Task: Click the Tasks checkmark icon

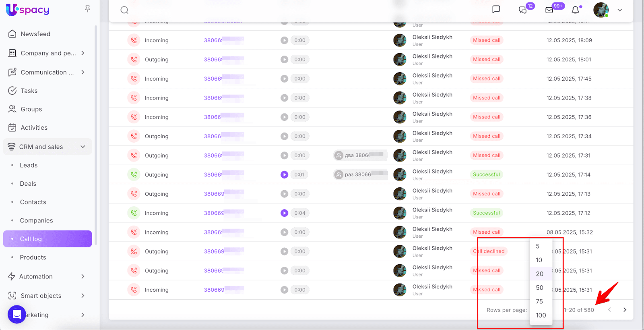Action: [12, 91]
